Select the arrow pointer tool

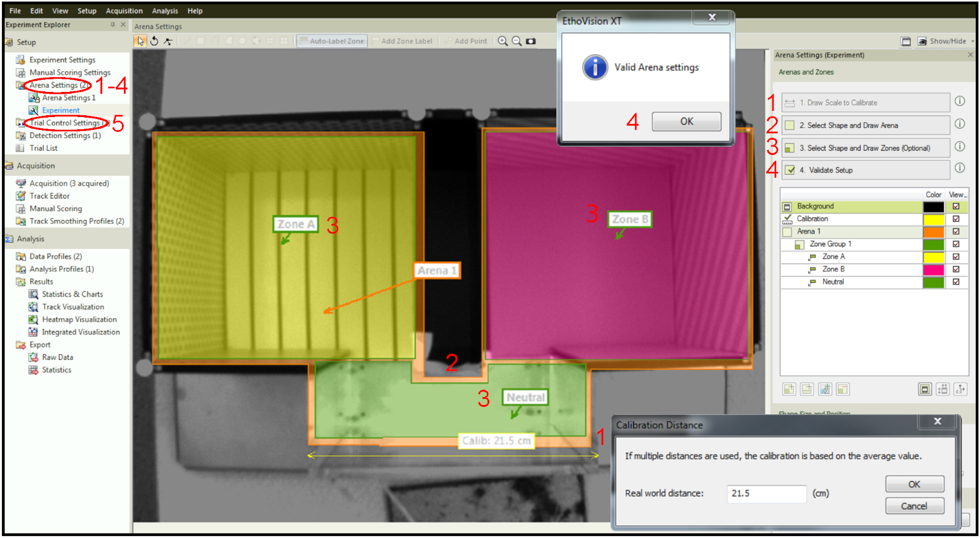click(140, 41)
